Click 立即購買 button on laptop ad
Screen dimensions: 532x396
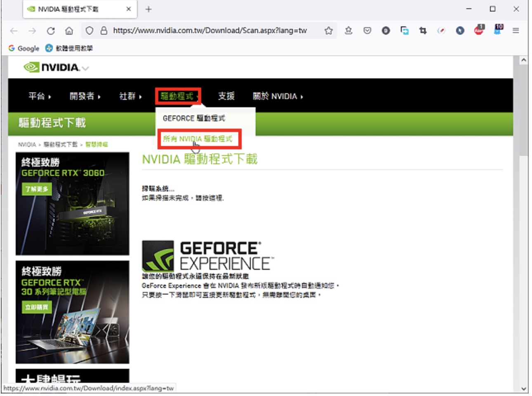coord(37,307)
